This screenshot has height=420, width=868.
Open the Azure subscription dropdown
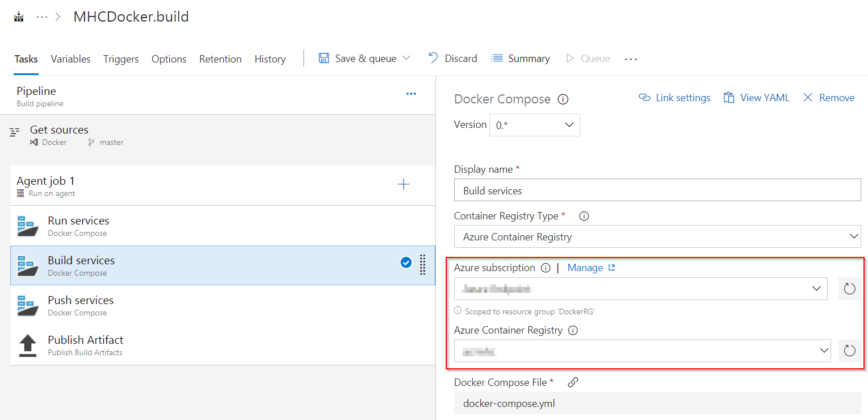point(640,289)
